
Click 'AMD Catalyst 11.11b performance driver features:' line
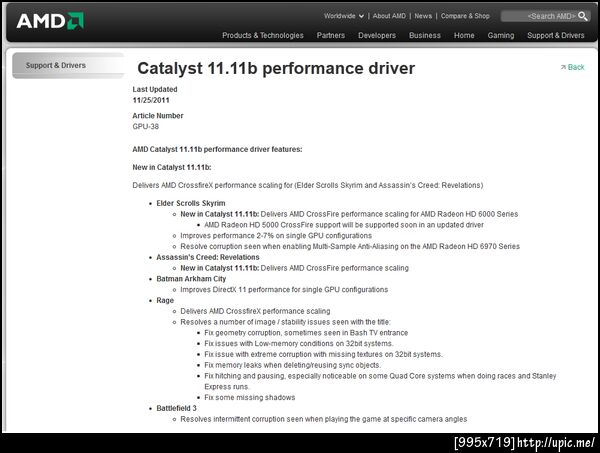[x=217, y=149]
